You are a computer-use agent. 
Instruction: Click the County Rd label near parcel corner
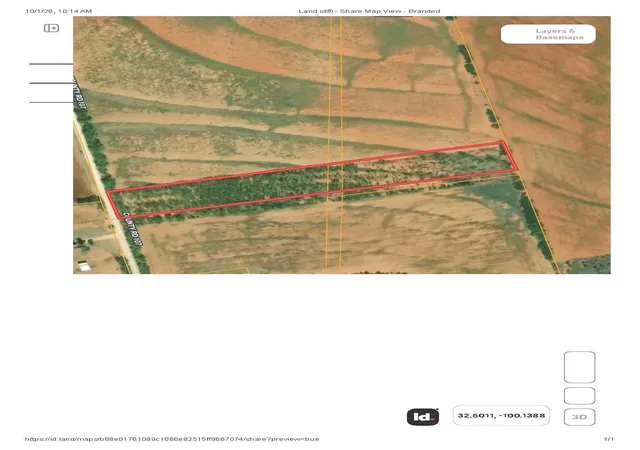click(x=133, y=228)
